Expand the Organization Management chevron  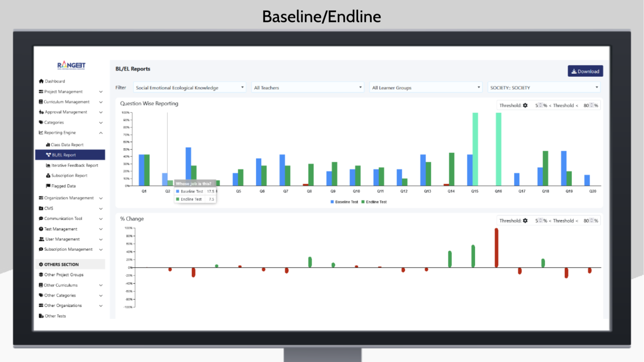(101, 198)
